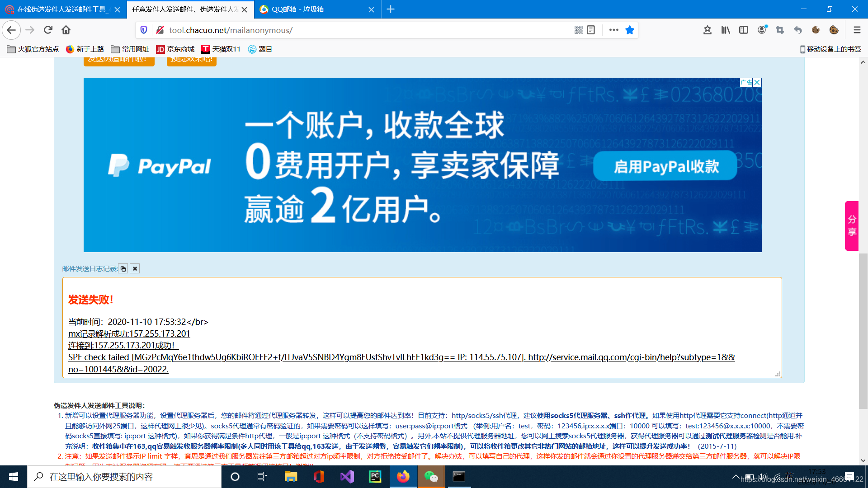Open the Windows Start menu

point(14,477)
